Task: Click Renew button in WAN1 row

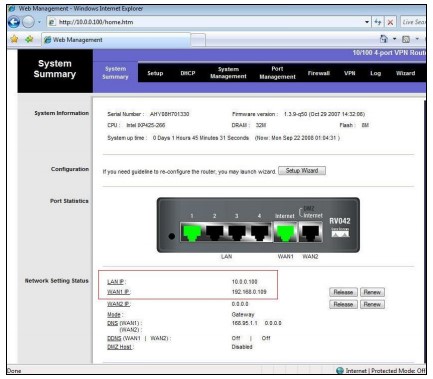Action: (372, 292)
